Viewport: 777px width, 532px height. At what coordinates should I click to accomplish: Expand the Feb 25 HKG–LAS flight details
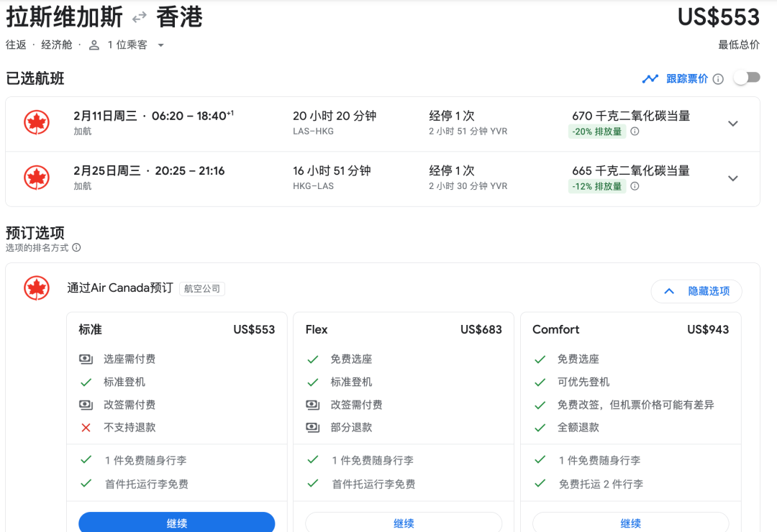(x=732, y=178)
